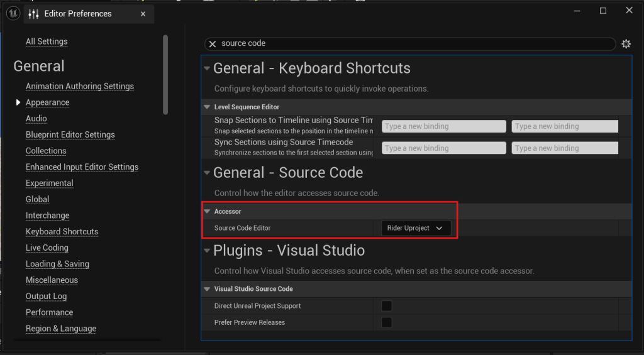Minimize the Editor Preferences window
Screen dimensions: 644x355
(x=577, y=11)
